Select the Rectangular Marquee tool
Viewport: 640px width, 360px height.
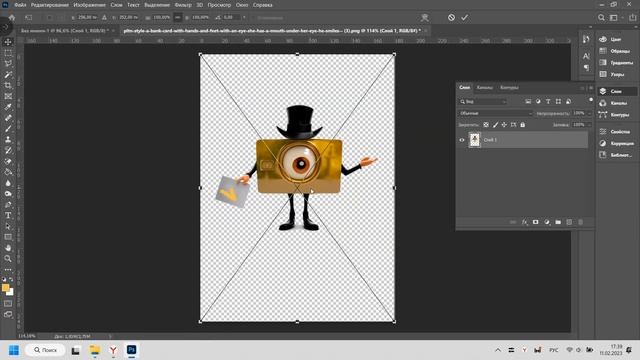8,53
